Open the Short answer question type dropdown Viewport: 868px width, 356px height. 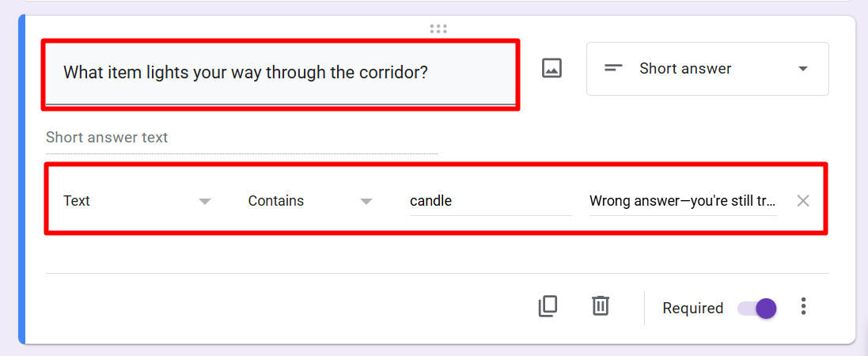pos(707,69)
